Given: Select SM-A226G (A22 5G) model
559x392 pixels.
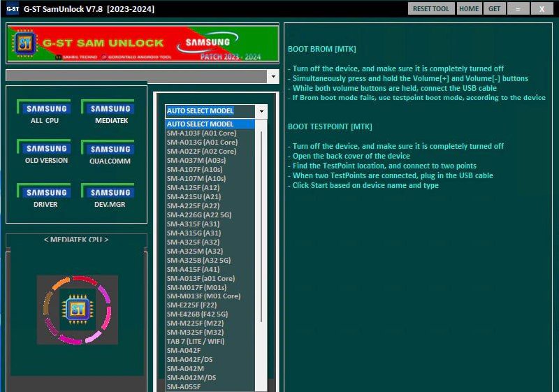Looking at the screenshot, I should [210, 215].
